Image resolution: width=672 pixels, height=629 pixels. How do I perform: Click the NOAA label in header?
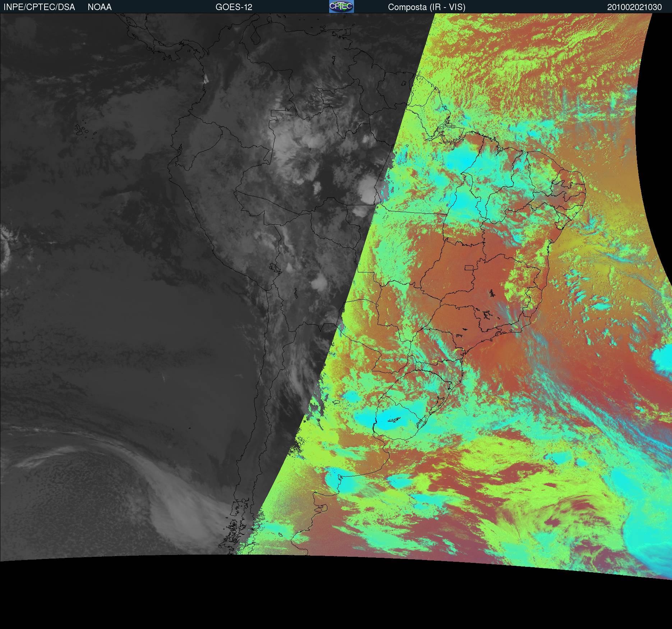(x=100, y=7)
